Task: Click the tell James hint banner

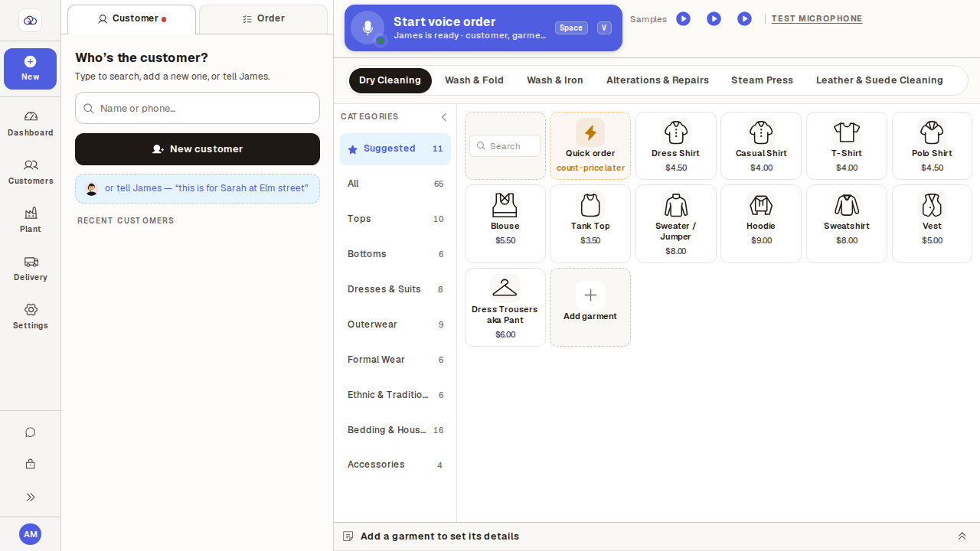Action: click(198, 188)
